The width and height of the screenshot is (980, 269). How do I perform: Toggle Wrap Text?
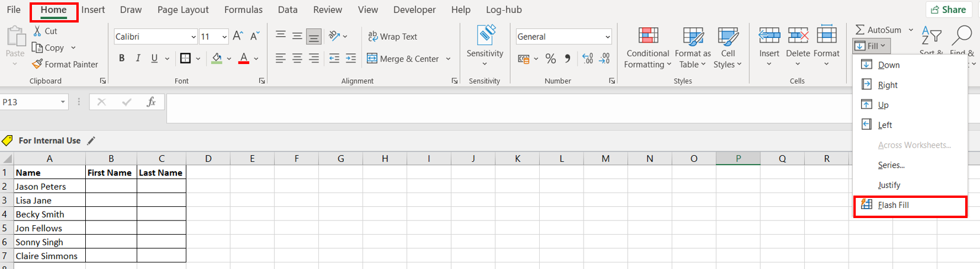coord(392,37)
